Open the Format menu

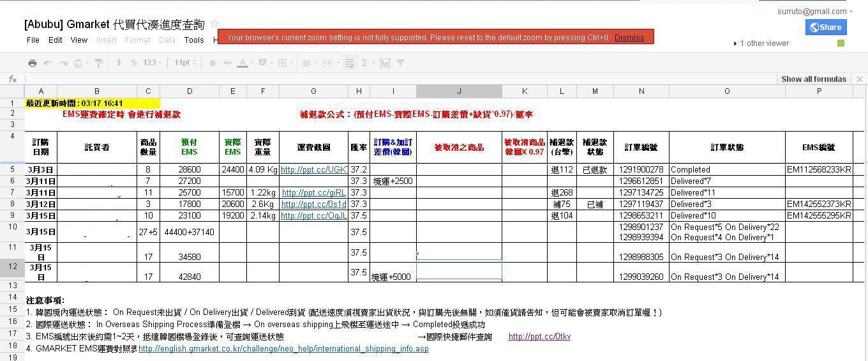coord(138,40)
